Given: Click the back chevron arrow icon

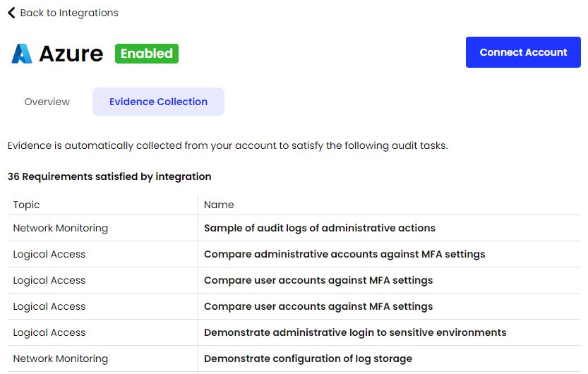Looking at the screenshot, I should 11,13.
